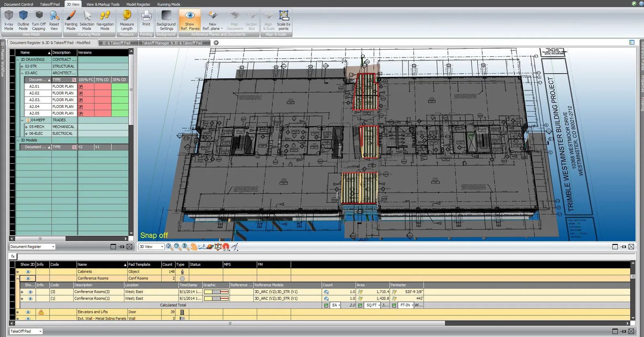Toggle Show 2D eye for Conference Rooms
This screenshot has width=644, height=337.
coord(28,279)
